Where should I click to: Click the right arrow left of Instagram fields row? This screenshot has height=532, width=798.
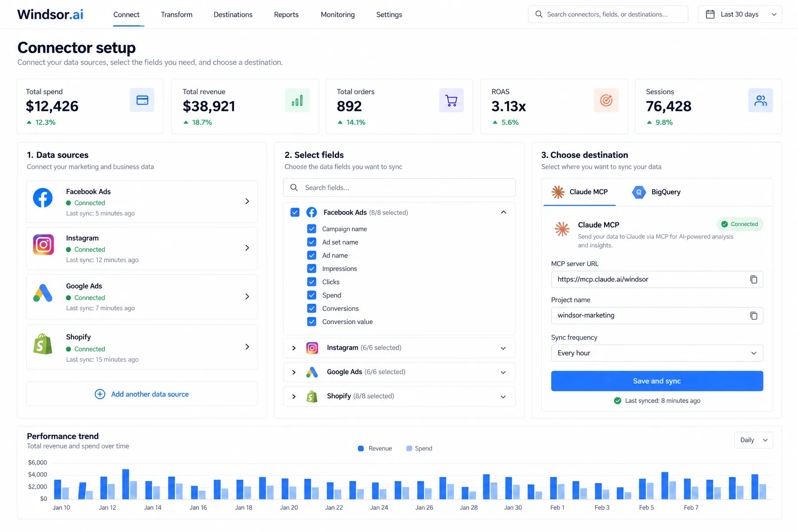[293, 348]
